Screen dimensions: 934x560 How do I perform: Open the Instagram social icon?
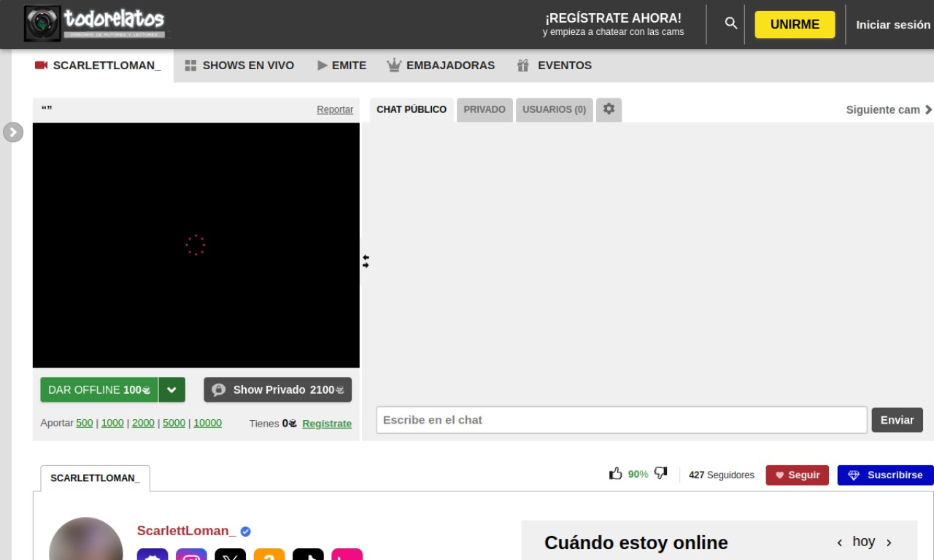[191, 555]
